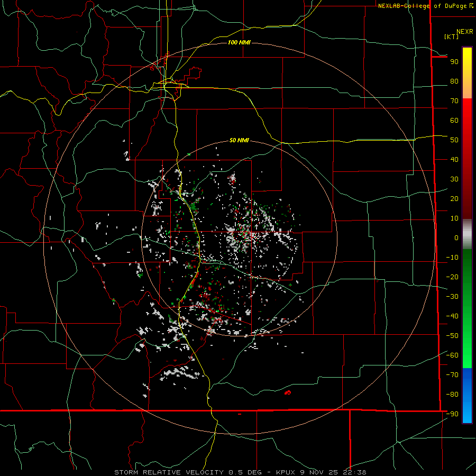Image resolution: width=476 pixels, height=476 pixels.
Task: Click the -40 scale tick label
Action: tap(452, 316)
